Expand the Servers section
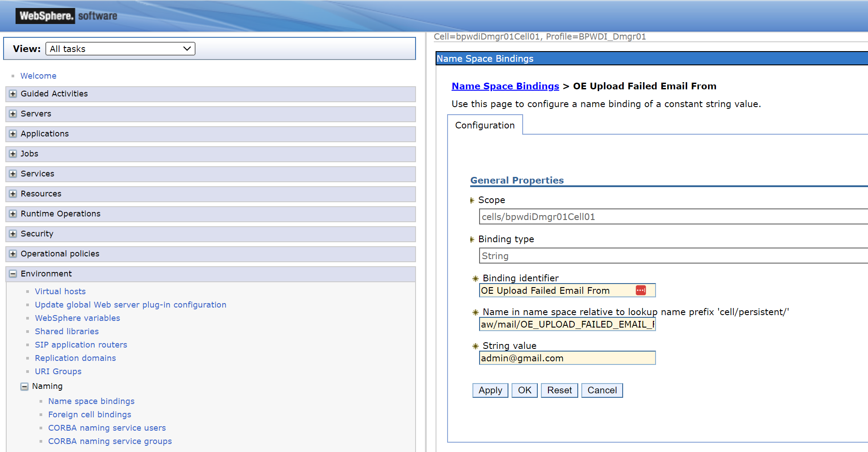Screen dimensions: 868x452 coord(12,114)
